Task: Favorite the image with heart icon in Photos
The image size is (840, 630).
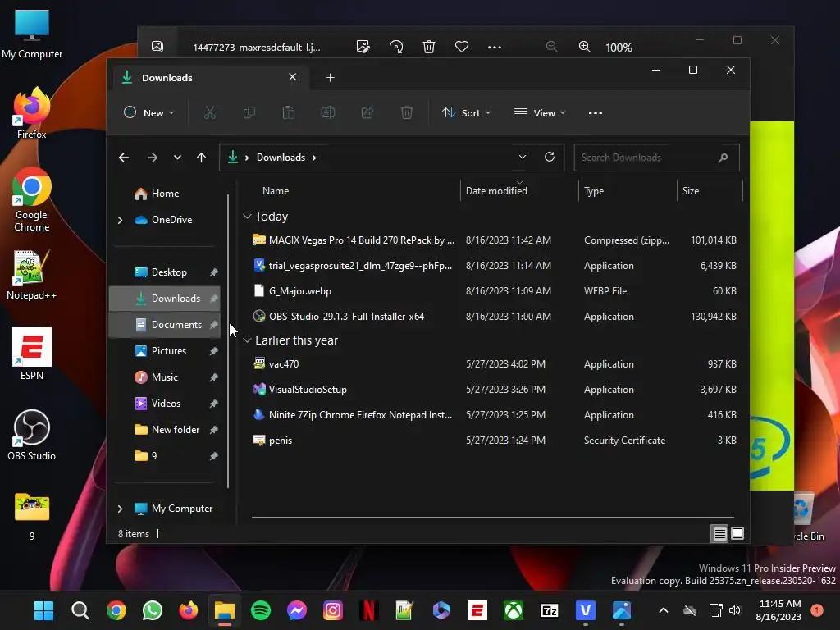Action: tap(461, 47)
